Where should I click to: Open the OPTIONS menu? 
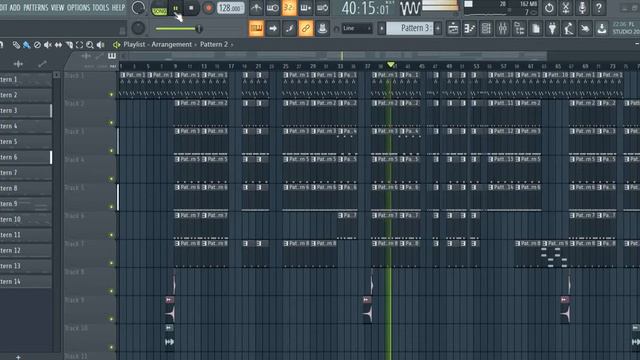click(78, 8)
